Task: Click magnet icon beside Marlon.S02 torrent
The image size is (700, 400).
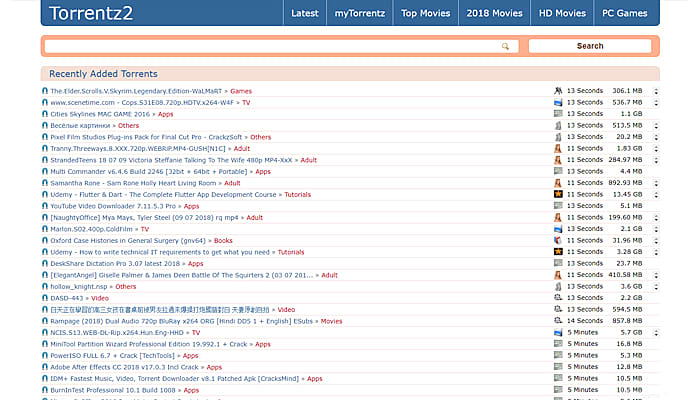Action: [45, 229]
